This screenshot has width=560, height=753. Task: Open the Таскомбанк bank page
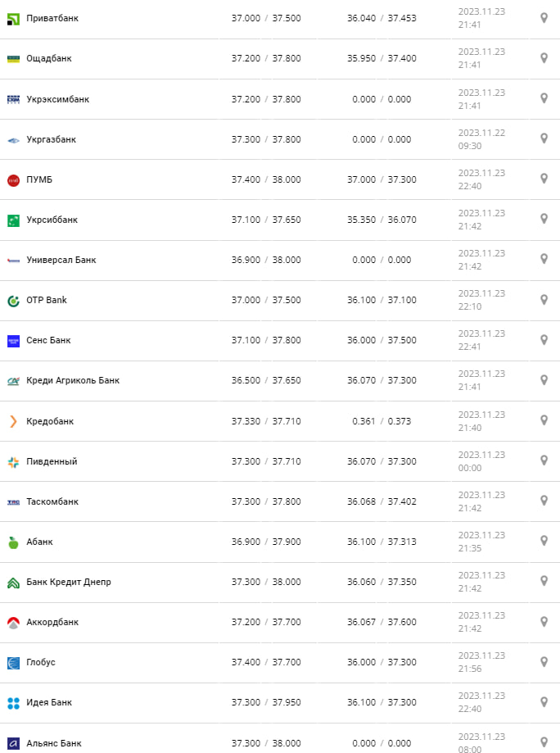52,501
